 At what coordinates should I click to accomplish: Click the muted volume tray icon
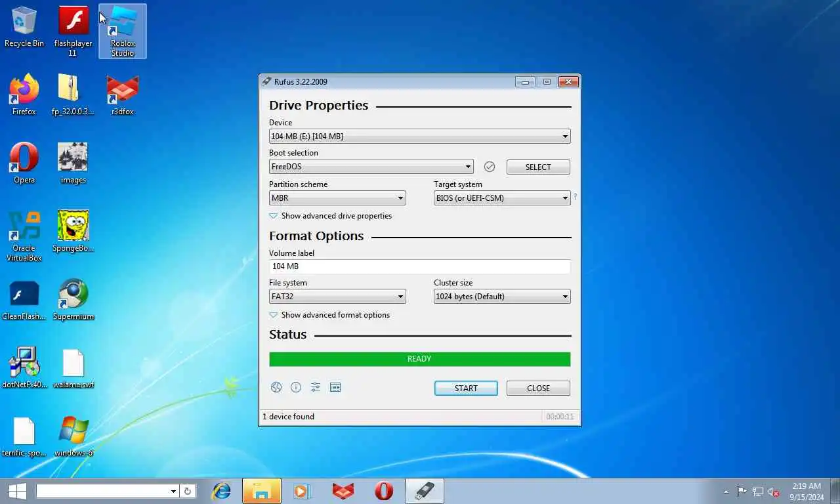[x=774, y=492]
